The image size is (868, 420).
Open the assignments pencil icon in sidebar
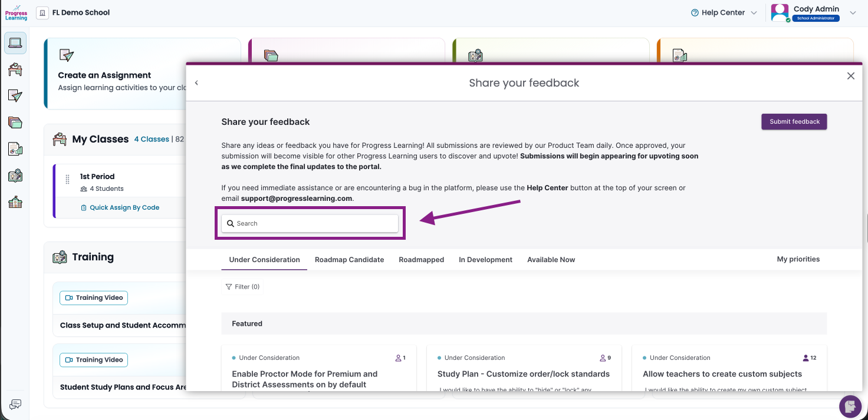pos(15,95)
